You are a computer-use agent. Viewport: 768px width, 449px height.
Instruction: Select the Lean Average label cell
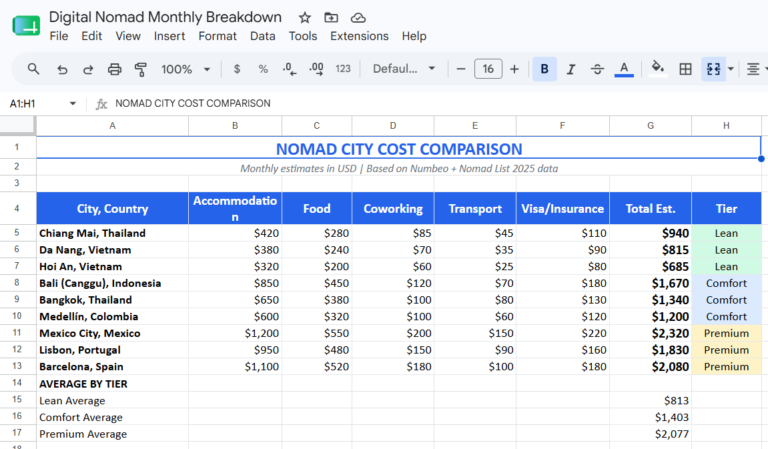pos(112,401)
